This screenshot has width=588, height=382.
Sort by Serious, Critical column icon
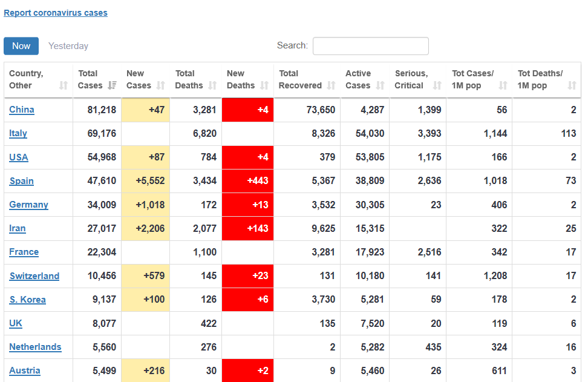(x=437, y=85)
